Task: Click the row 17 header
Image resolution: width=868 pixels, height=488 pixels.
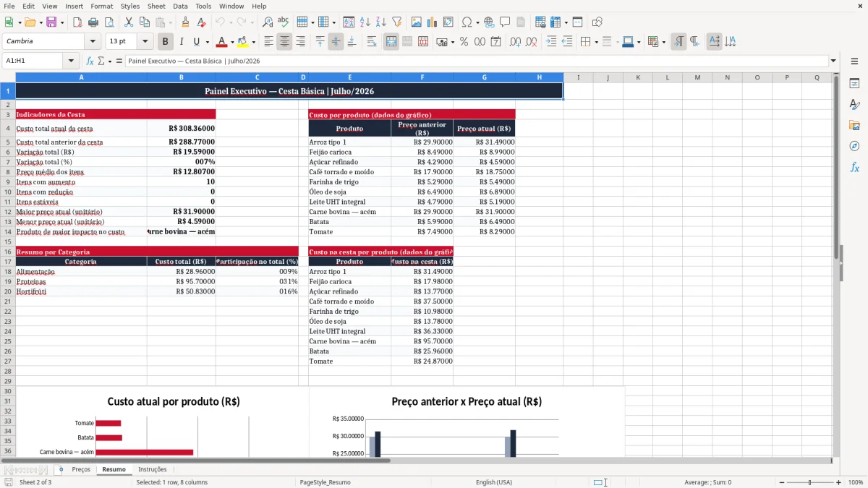Action: click(x=7, y=262)
